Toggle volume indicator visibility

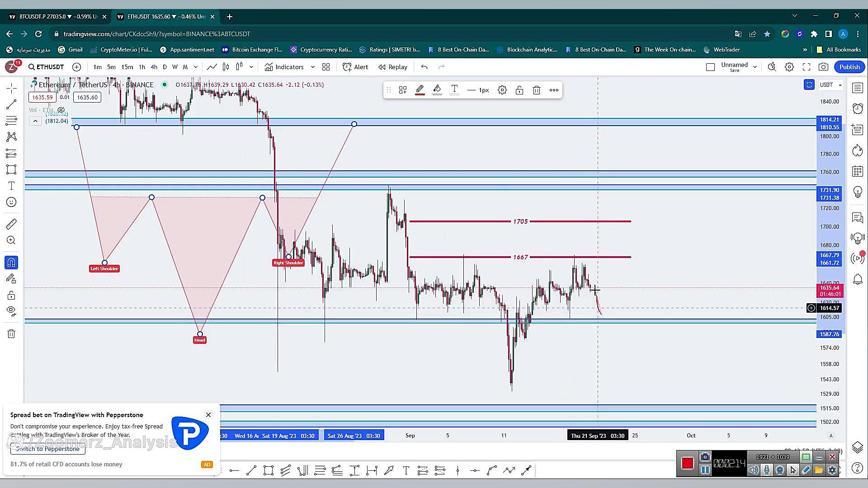click(x=61, y=110)
